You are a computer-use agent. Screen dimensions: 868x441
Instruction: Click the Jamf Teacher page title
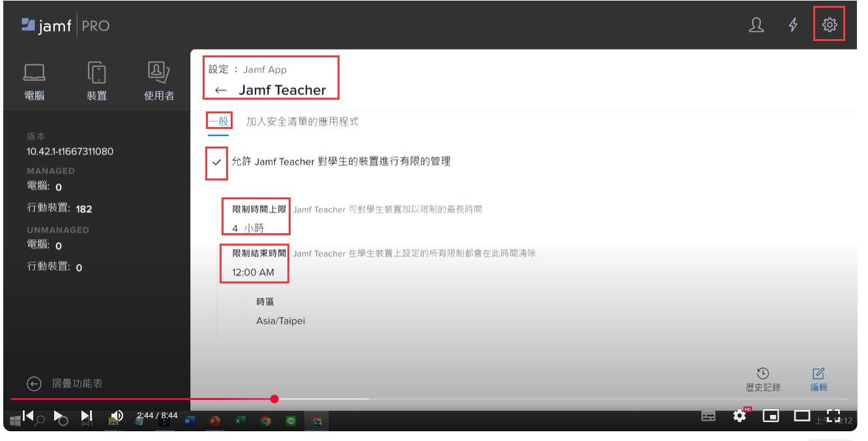282,91
